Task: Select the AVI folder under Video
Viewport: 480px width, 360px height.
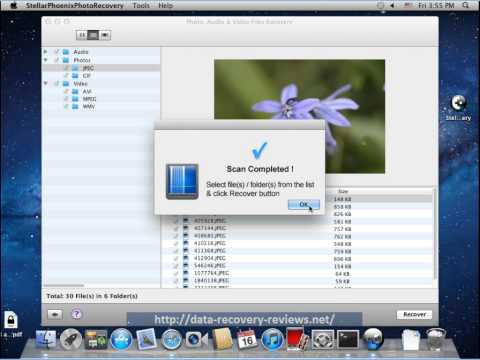Action: point(87,91)
